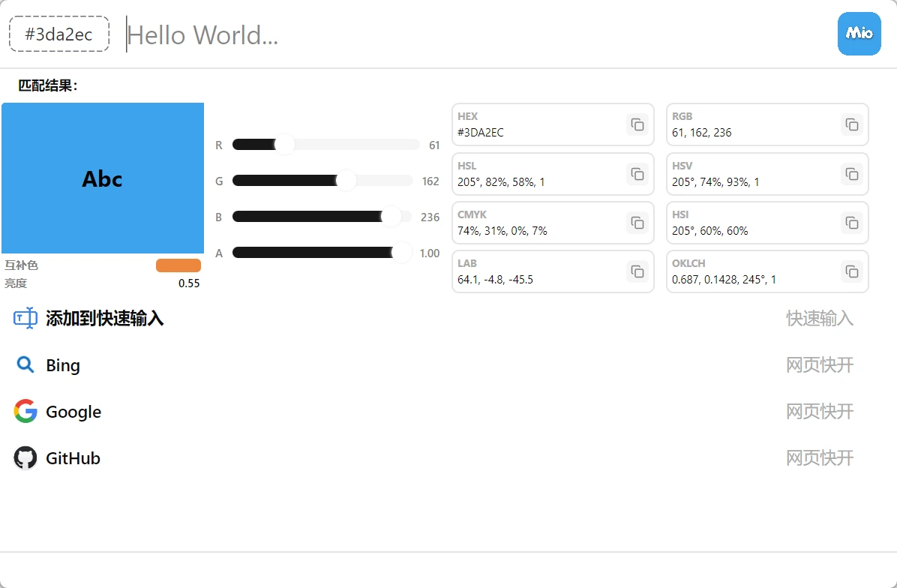Copy the OKLCH color value
897x588 pixels.
pos(851,271)
